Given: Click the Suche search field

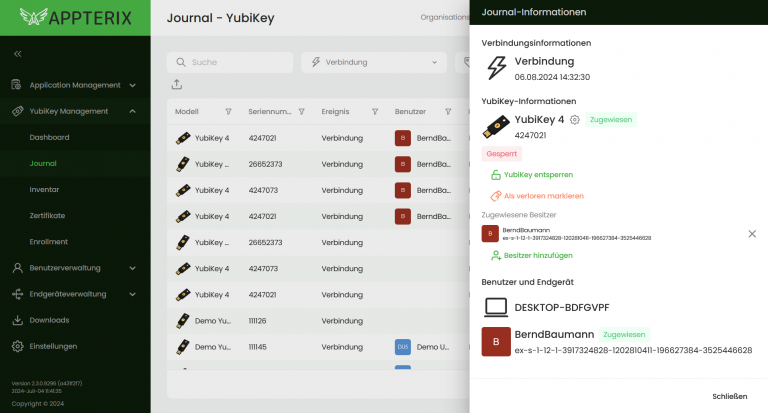Looking at the screenshot, I should coord(230,62).
